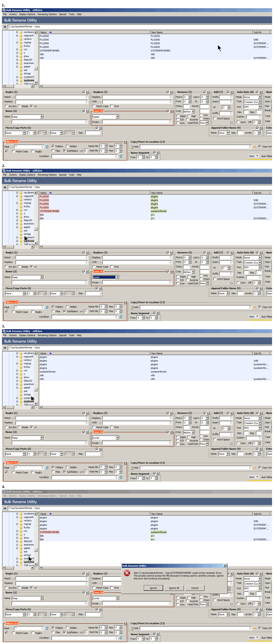Click Ignore in the error dialog
Screen dimensions: 274x644
[153, 588]
